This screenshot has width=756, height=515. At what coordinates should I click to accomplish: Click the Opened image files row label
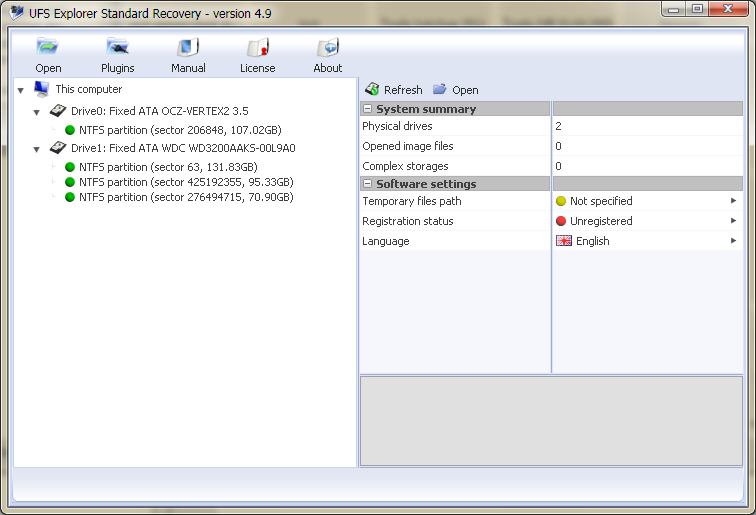click(408, 146)
